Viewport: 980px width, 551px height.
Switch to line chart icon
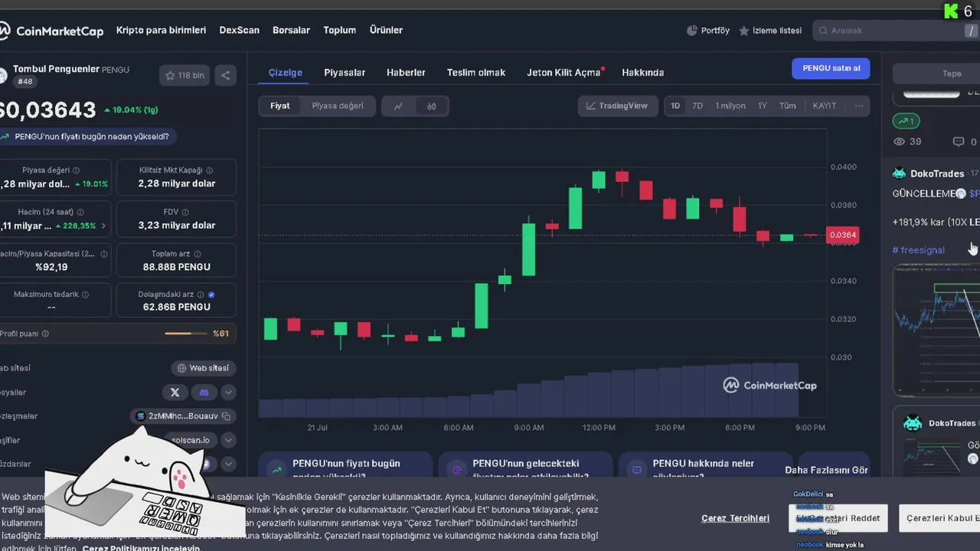pos(398,106)
